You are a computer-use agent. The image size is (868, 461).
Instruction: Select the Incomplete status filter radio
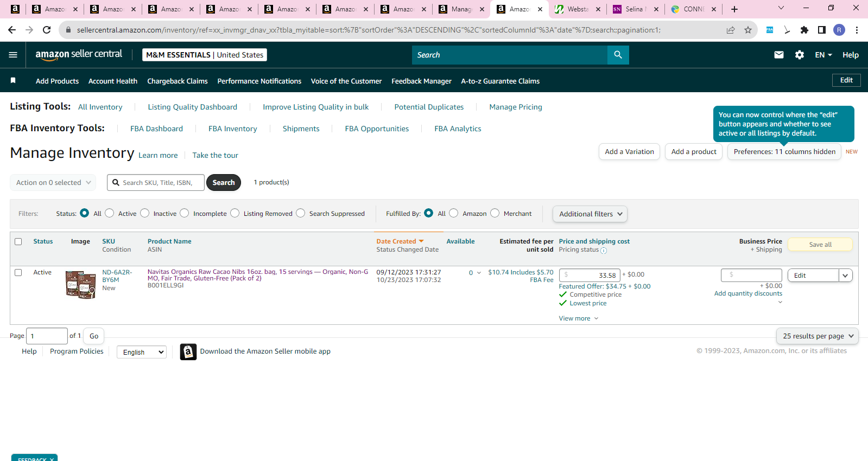[x=185, y=213]
